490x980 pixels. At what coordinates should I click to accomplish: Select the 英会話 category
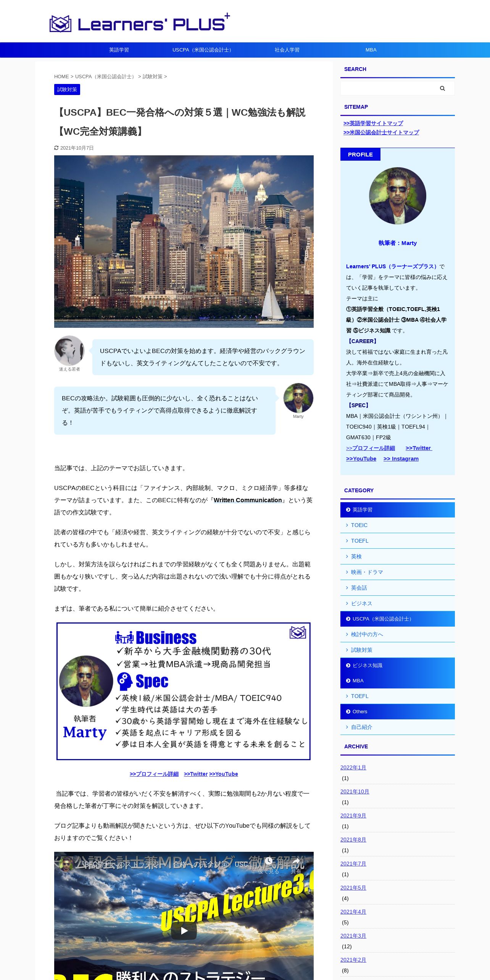tap(398, 588)
